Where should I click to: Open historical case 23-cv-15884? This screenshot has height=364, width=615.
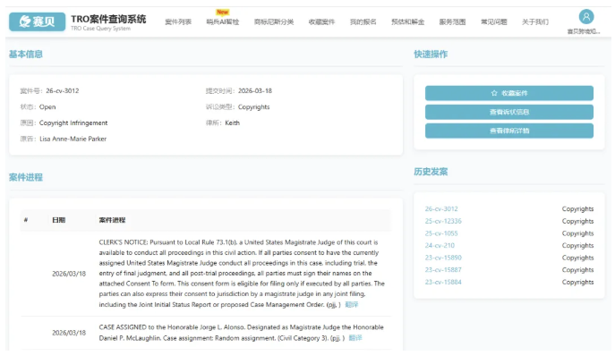pyautogui.click(x=443, y=282)
